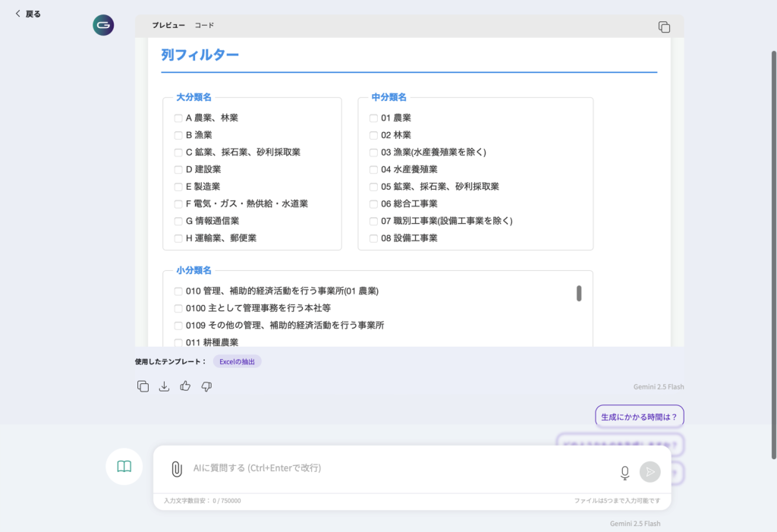Select the G 情報通信業 checkbox
Image resolution: width=777 pixels, height=532 pixels.
tap(178, 222)
